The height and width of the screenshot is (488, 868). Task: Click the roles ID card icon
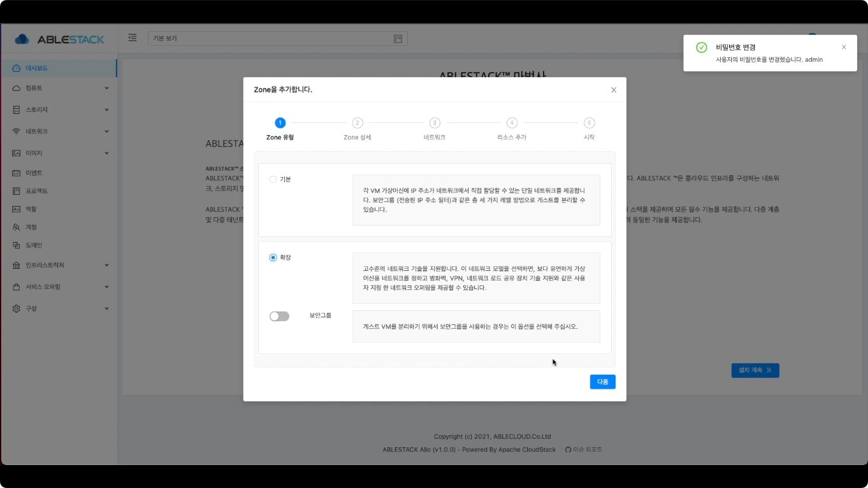pos(17,209)
